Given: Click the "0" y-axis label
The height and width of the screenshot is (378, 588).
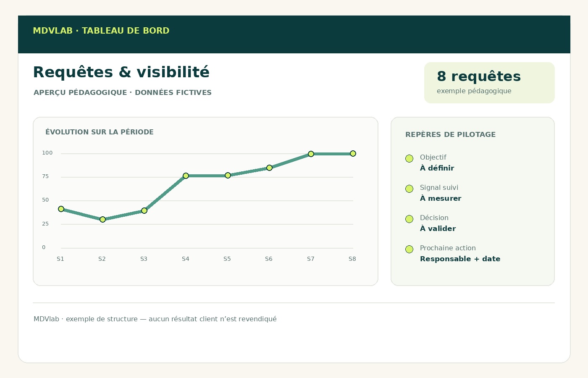Looking at the screenshot, I should [44, 247].
